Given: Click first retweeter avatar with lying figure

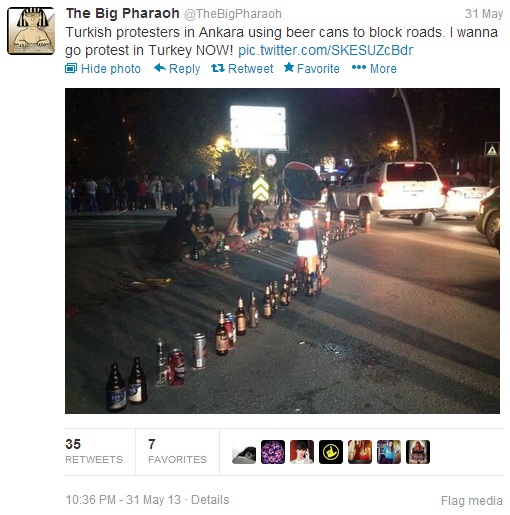Looking at the screenshot, I should point(244,452).
